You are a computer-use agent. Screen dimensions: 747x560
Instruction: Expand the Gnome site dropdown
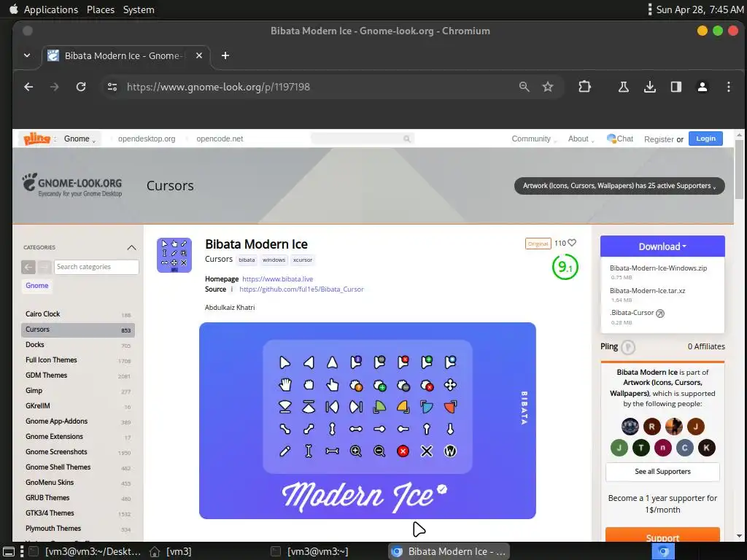coord(80,139)
